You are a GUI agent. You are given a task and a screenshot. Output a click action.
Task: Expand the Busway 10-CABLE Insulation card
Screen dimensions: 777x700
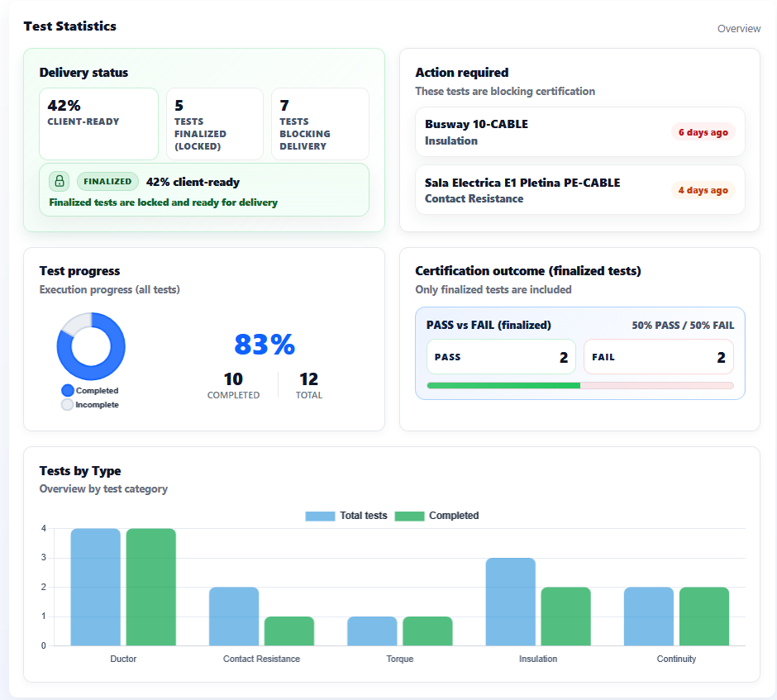coord(579,131)
